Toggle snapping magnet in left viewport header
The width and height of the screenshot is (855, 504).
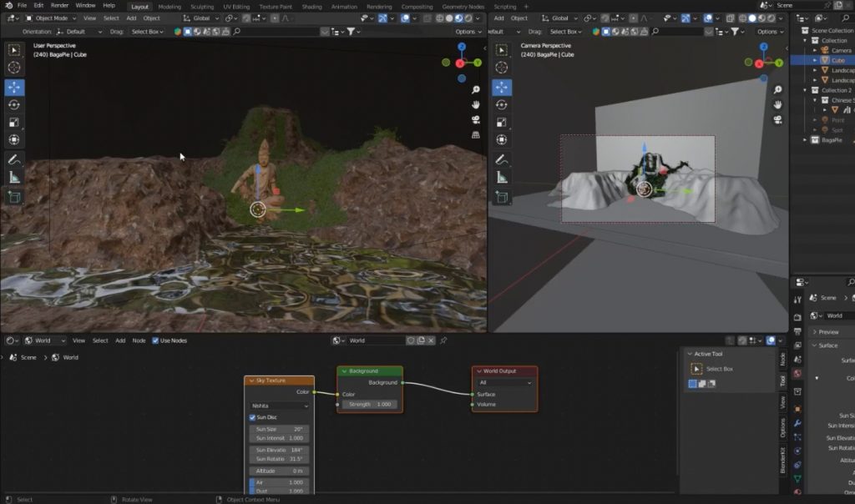coord(246,18)
